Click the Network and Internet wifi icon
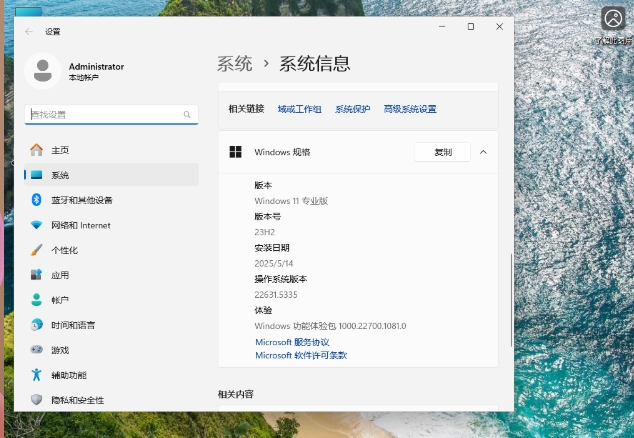This screenshot has height=438, width=634. [x=37, y=225]
